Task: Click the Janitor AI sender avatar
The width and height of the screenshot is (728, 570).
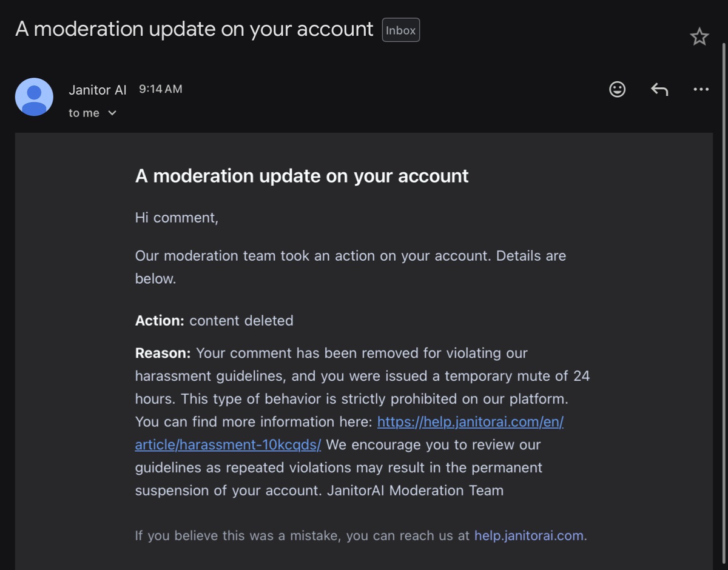Action: tap(34, 97)
